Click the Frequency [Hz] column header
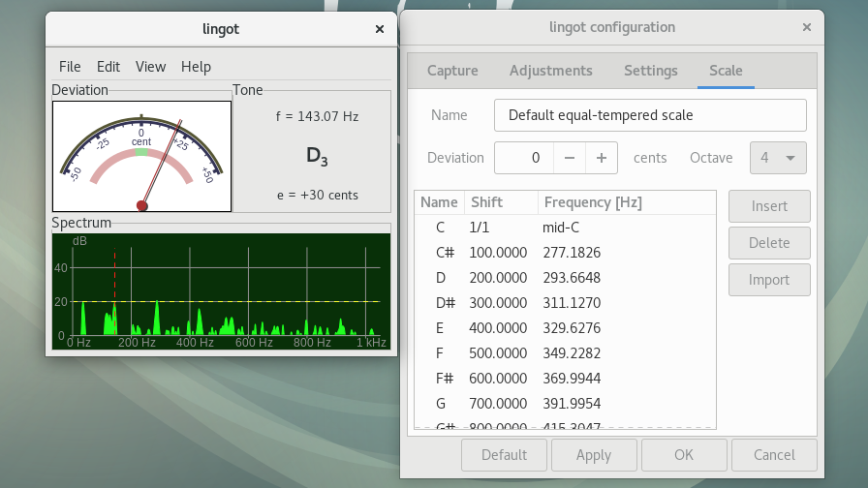 [x=593, y=202]
